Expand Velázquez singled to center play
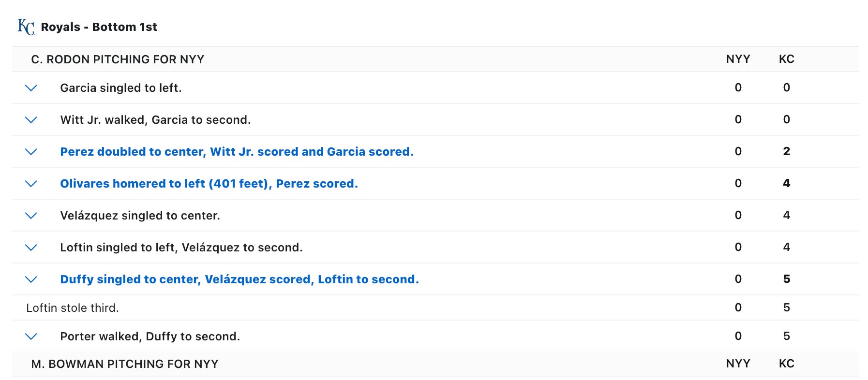 pyautogui.click(x=31, y=216)
